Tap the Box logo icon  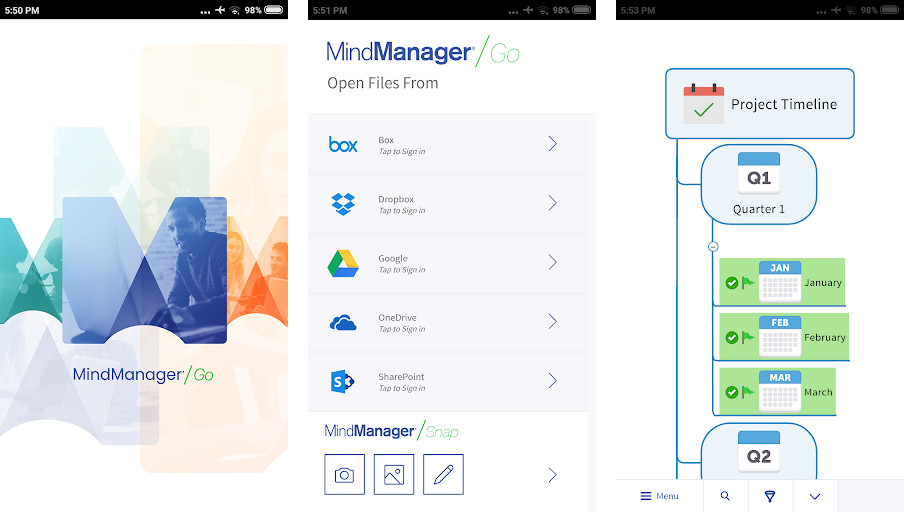343,144
